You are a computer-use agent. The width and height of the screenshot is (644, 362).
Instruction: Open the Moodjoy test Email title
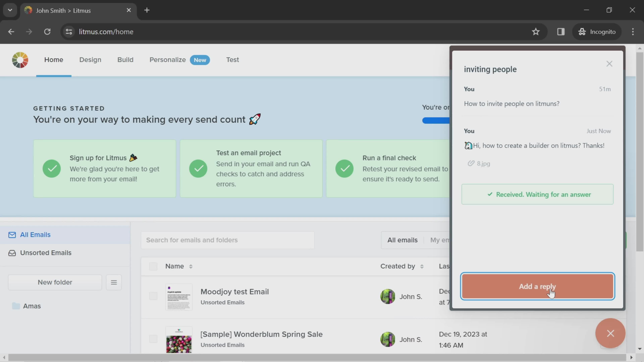[234, 292]
